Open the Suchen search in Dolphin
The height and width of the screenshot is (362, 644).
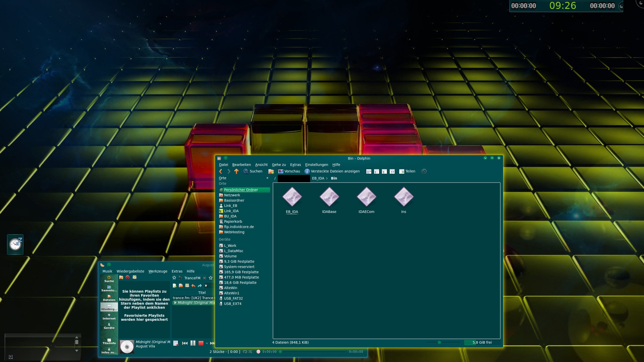[253, 171]
